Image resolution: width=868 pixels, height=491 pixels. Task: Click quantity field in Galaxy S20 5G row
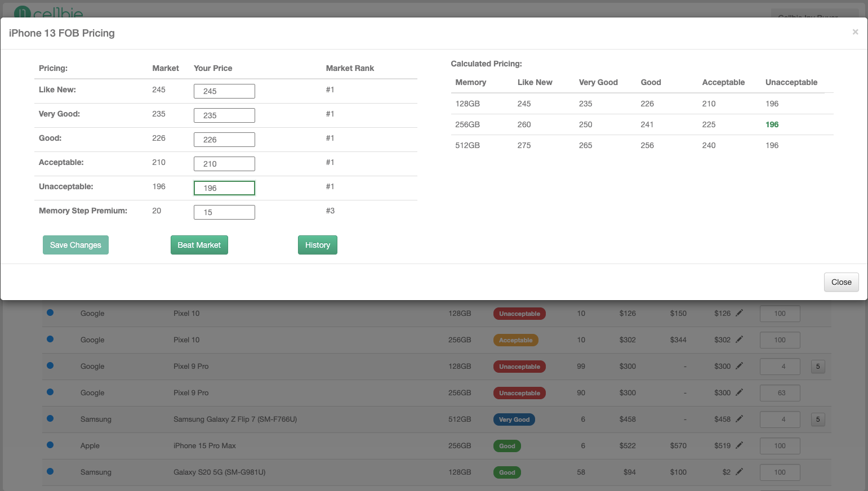pos(780,472)
